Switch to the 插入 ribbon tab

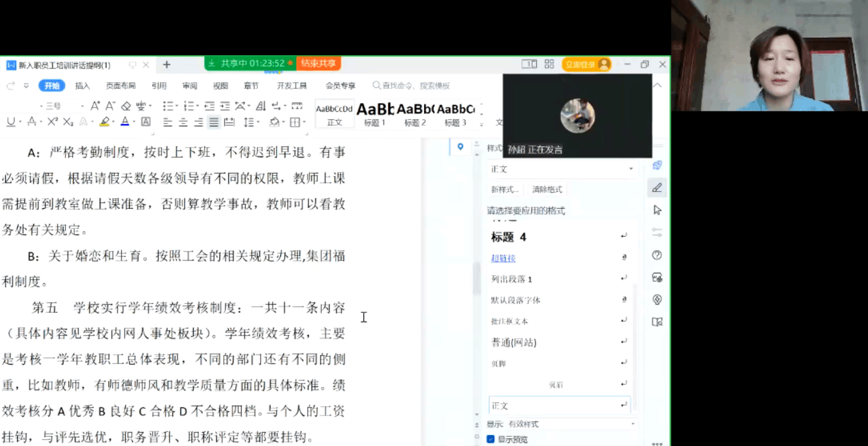click(83, 86)
